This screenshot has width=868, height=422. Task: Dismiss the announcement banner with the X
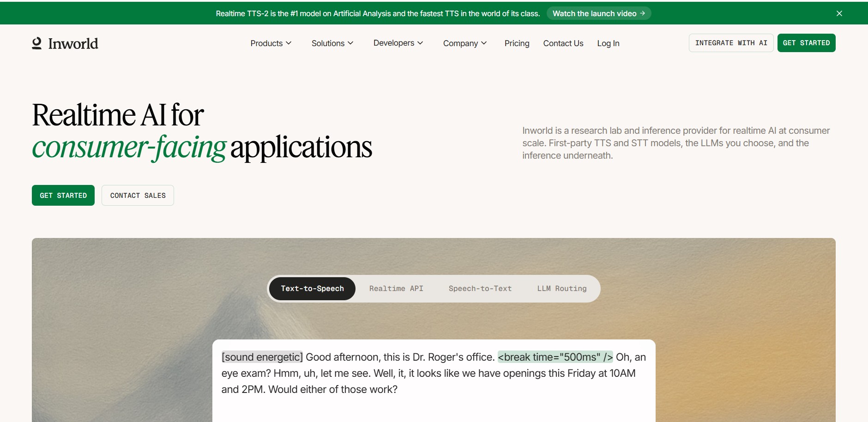[839, 13]
